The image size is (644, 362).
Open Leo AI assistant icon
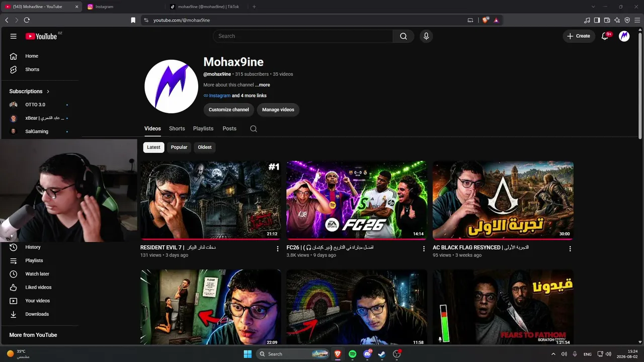(x=617, y=20)
